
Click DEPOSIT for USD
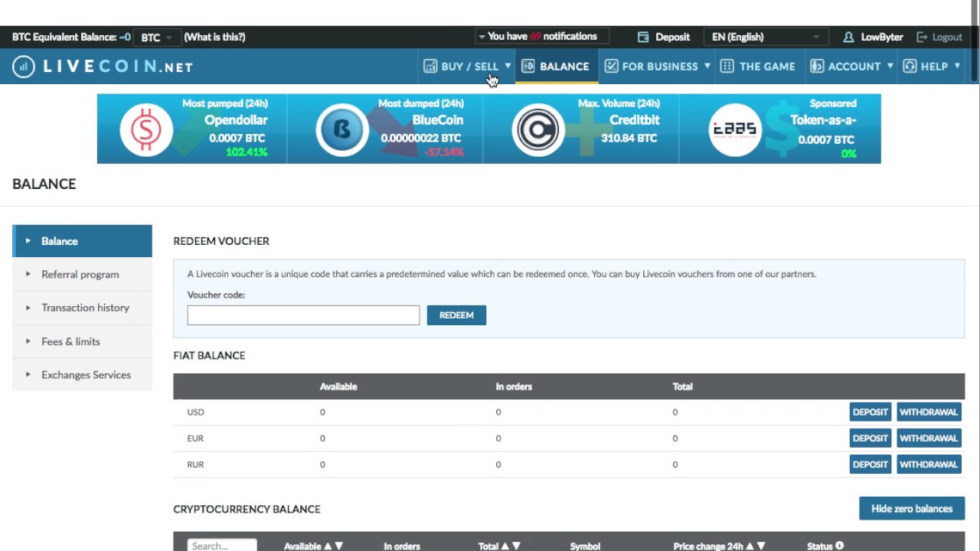click(x=871, y=412)
